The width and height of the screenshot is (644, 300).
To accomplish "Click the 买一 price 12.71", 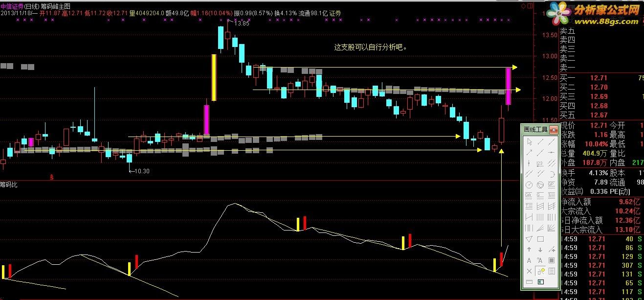I will (x=599, y=78).
